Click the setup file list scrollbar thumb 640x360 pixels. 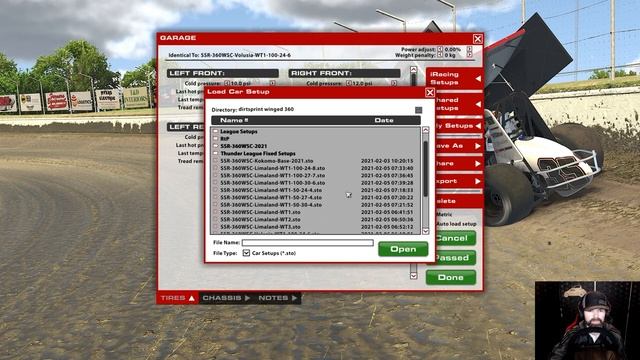425,169
